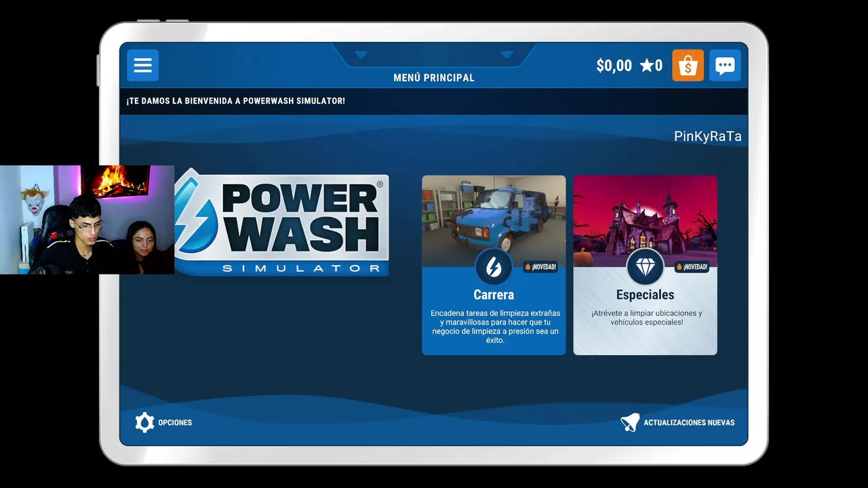Click the haunted house Especiales thumbnail

tap(645, 221)
